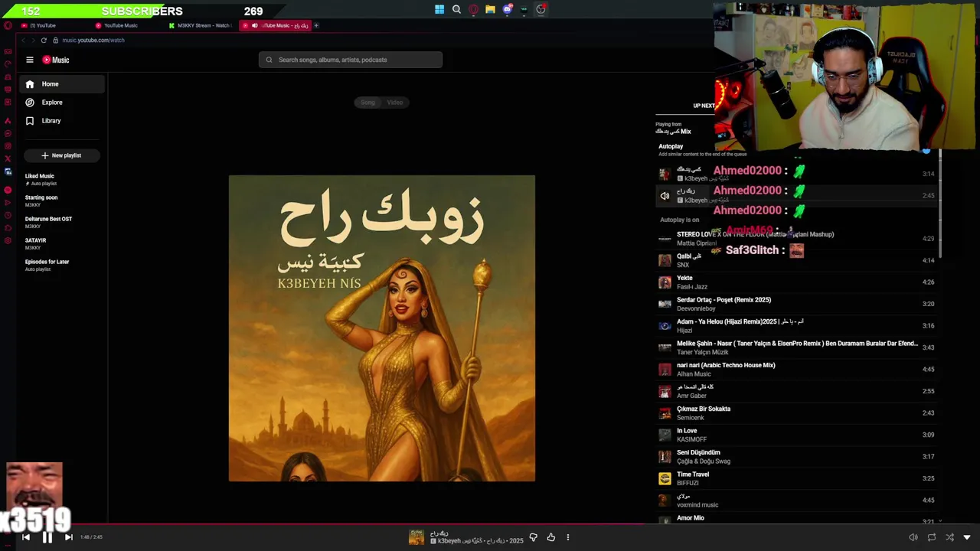Screen dimensions: 980x551
Task: Switch to the Song view
Action: tap(367, 103)
